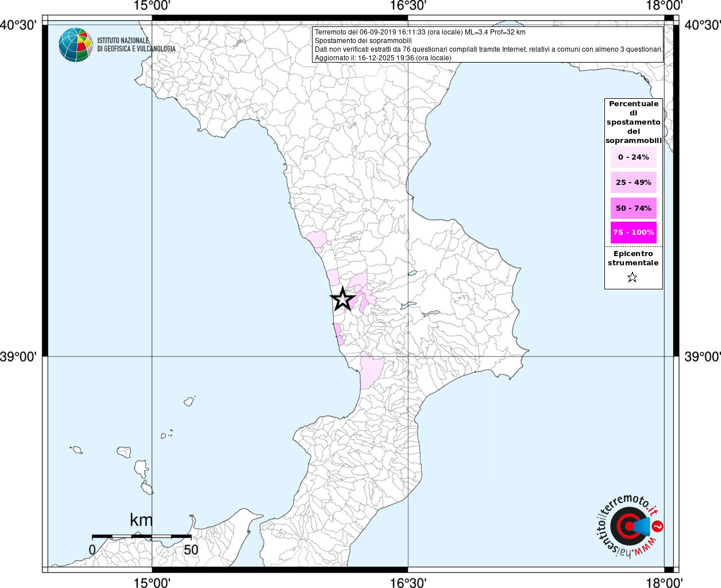The image size is (721, 588).
Task: Click the 'Terremoto del 06-09-2019' header line
Action: tap(420, 32)
